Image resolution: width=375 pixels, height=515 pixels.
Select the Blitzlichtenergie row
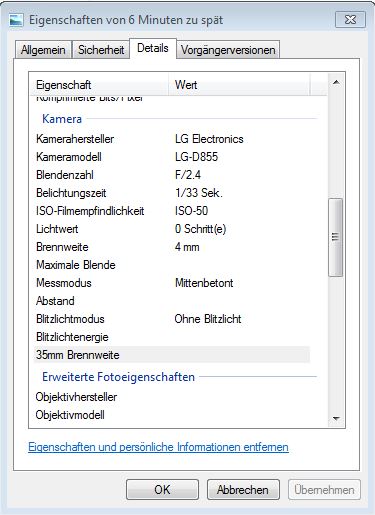(172, 337)
